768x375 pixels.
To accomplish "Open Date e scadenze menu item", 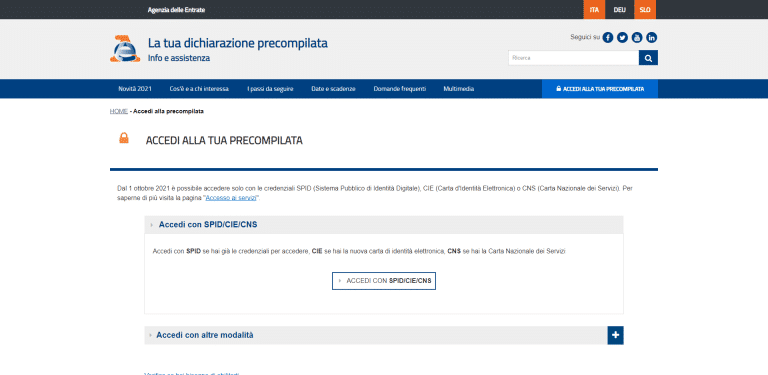I will 333,89.
